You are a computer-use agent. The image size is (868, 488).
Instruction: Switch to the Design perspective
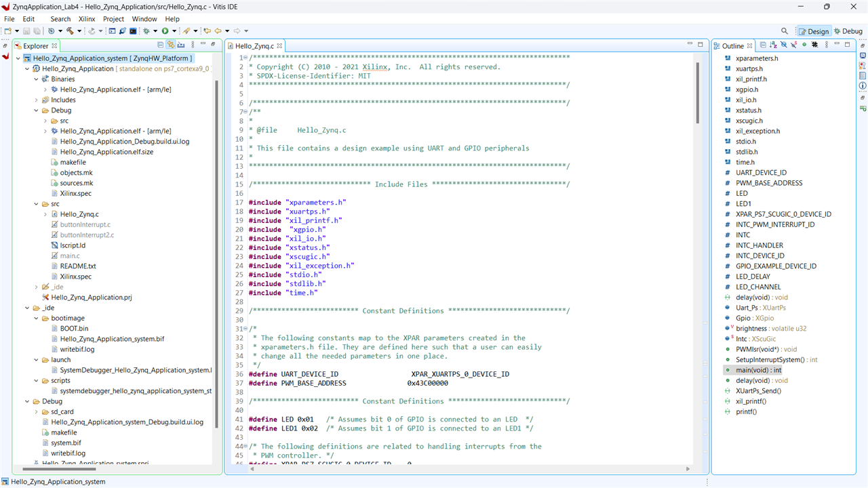pyautogui.click(x=813, y=31)
